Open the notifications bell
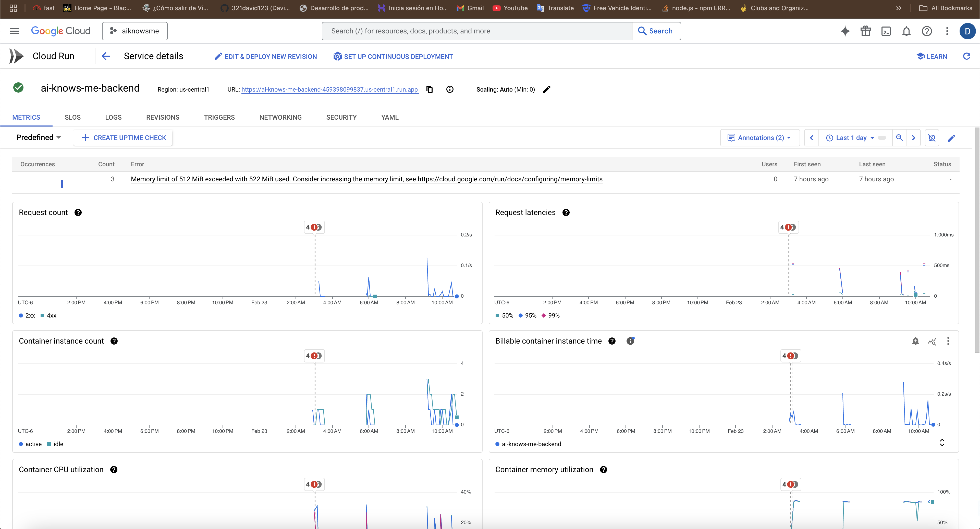 tap(906, 31)
